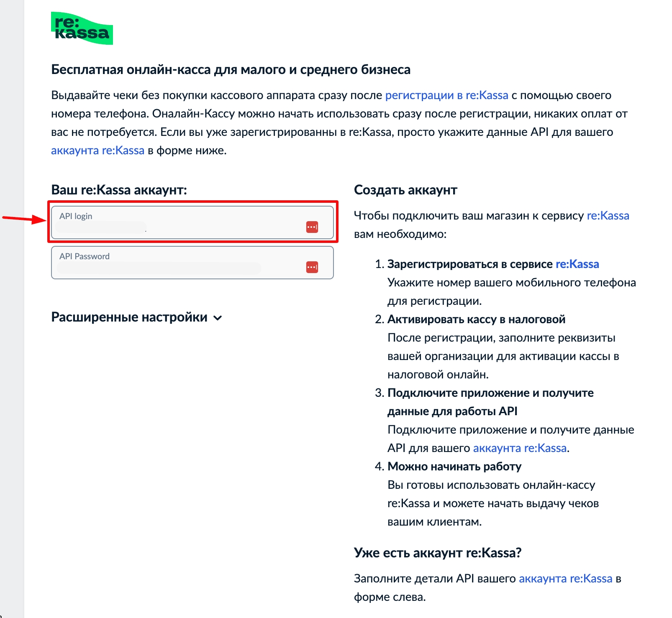Click 'Подключите приложение и получите' step title
Image resolution: width=672 pixels, height=618 pixels.
[490, 393]
